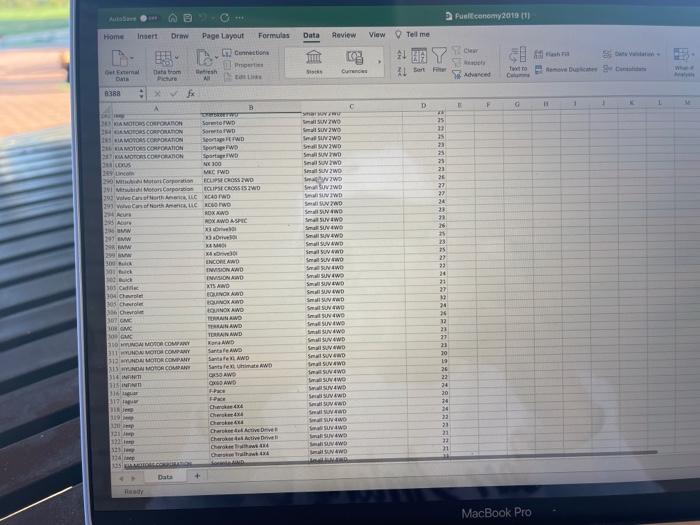
Task: Open the Draw ribbon tab
Action: coord(179,36)
